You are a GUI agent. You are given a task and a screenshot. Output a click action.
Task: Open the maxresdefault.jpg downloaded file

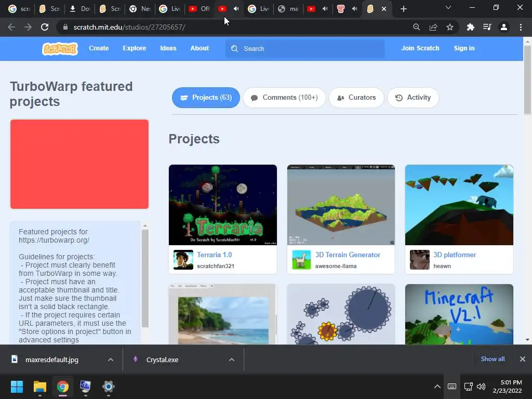51,360
